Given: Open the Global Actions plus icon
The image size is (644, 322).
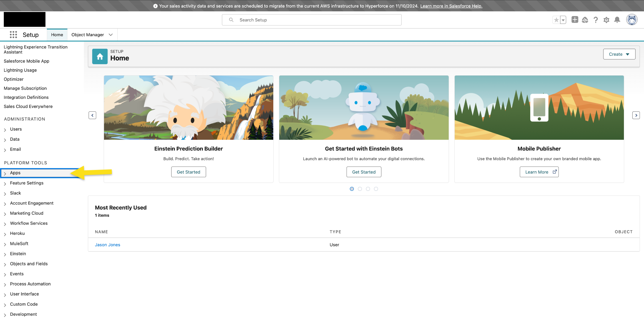Looking at the screenshot, I should [x=575, y=20].
